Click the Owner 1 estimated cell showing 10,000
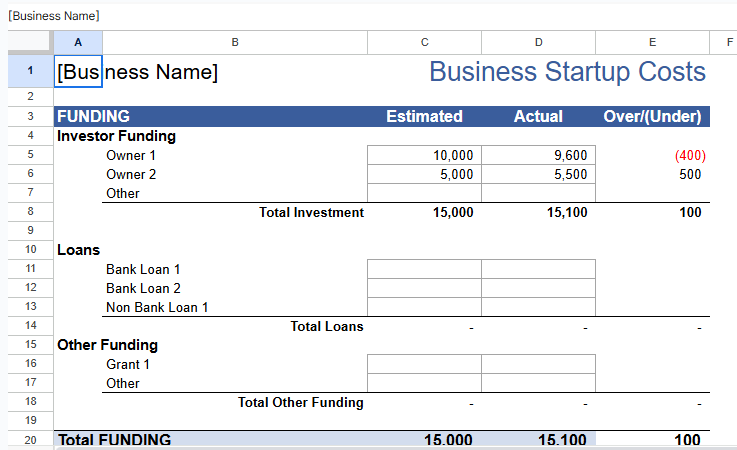737x450 pixels. click(x=424, y=155)
